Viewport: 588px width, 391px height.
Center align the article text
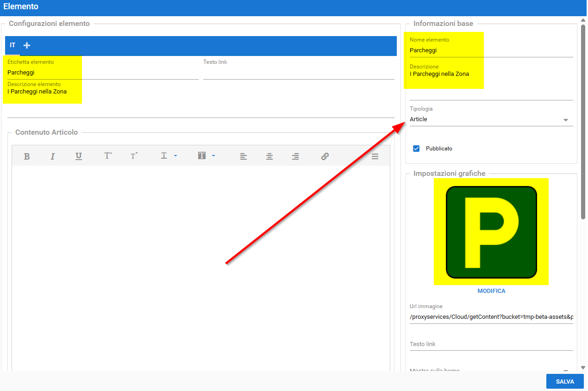[269, 156]
